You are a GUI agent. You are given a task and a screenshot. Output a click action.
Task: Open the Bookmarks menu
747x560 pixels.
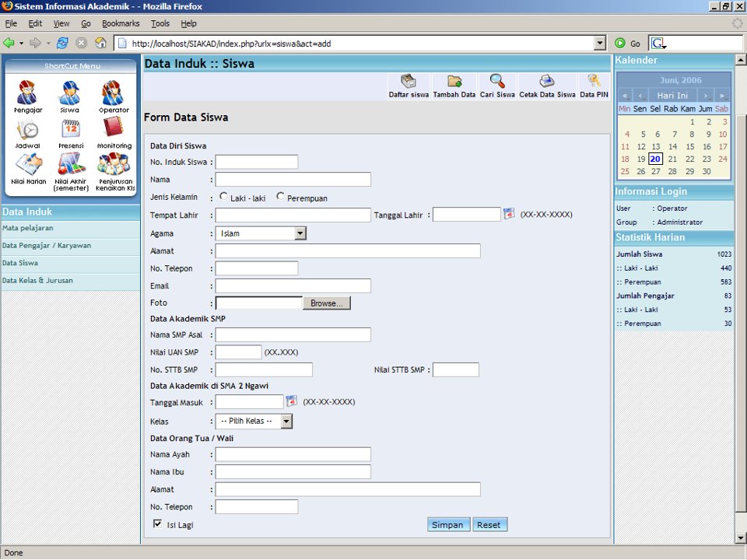click(x=121, y=24)
